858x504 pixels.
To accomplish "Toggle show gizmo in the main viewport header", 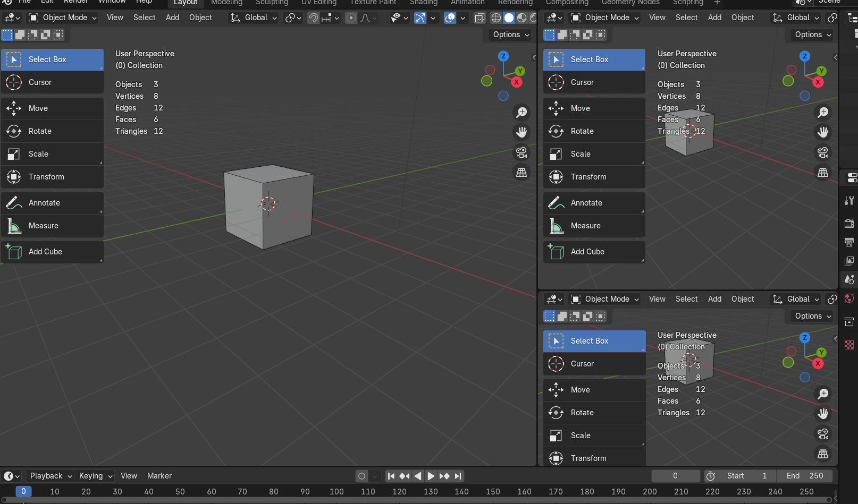I will [x=420, y=18].
